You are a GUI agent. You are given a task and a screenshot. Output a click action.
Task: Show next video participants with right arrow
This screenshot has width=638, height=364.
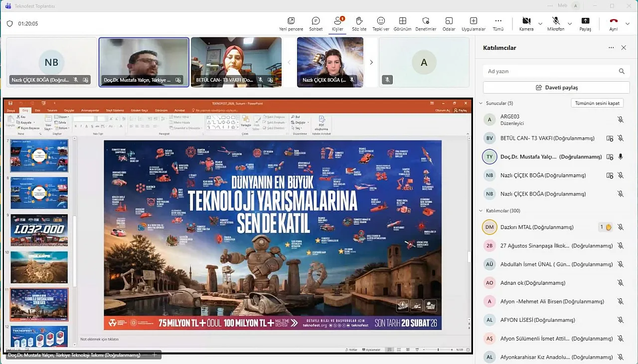click(x=371, y=62)
